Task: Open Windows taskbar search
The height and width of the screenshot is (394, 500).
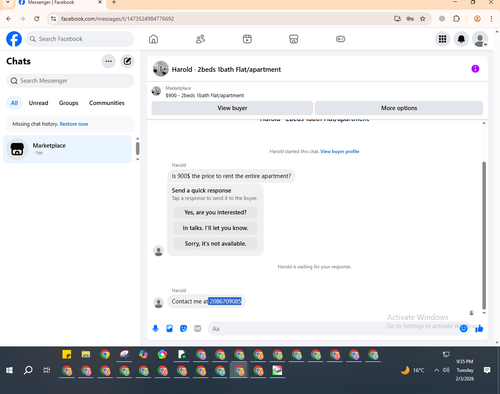Action: (28, 370)
